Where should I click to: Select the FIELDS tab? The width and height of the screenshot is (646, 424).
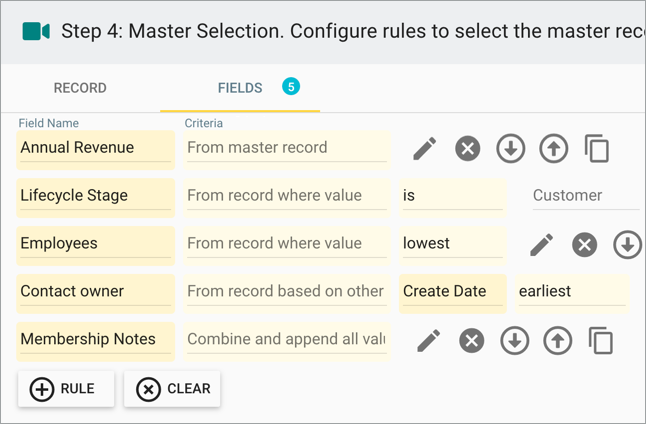[x=240, y=88]
